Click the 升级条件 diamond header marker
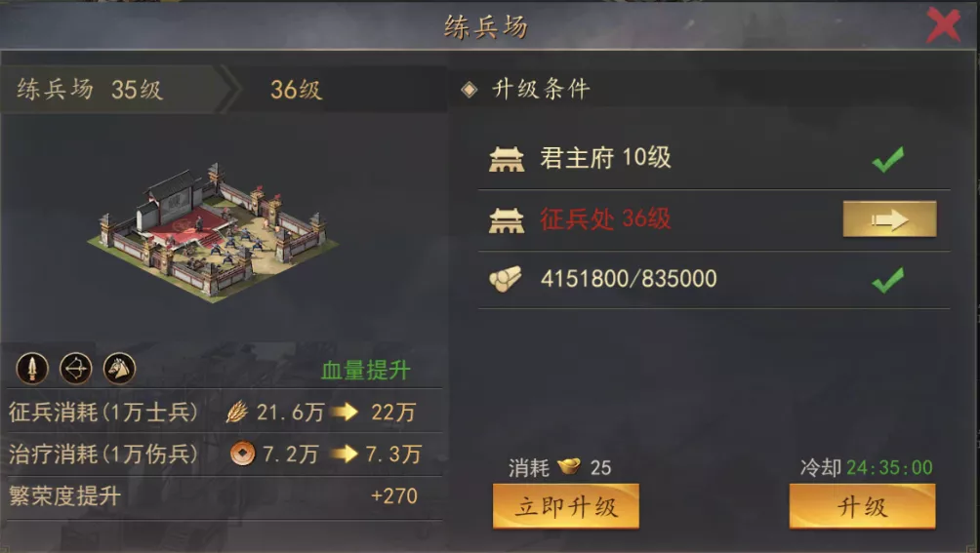 [x=470, y=90]
